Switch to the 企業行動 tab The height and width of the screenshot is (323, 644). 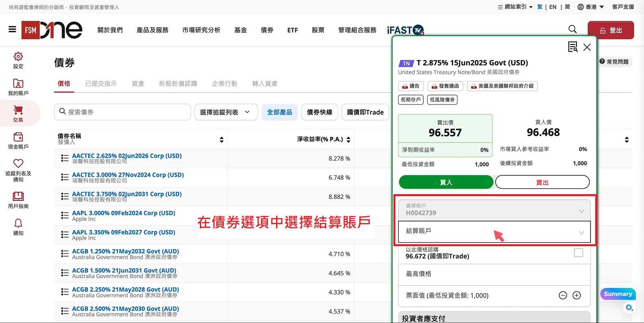click(225, 84)
